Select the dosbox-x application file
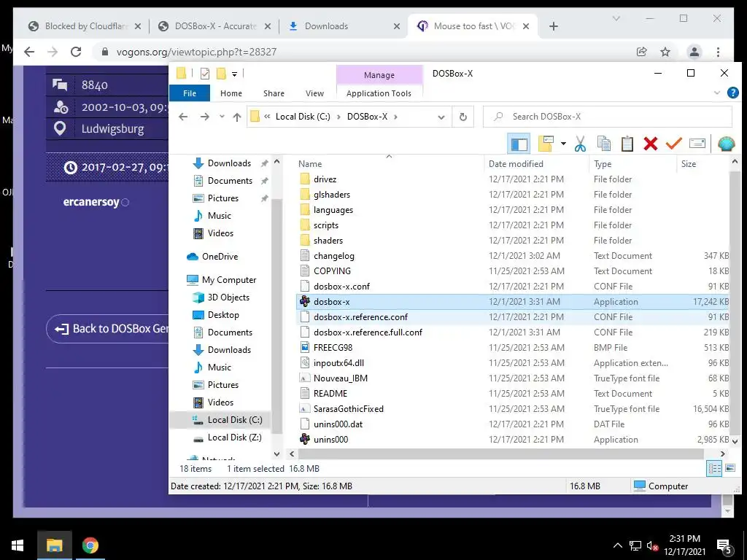Viewport: 747px width, 560px height. (332, 301)
